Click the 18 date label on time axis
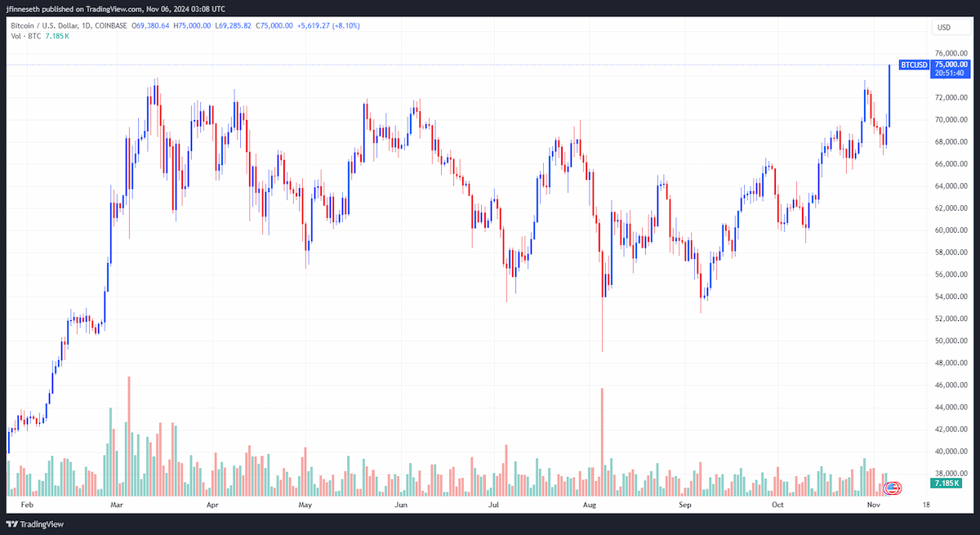The height and width of the screenshot is (535, 980). (x=925, y=505)
